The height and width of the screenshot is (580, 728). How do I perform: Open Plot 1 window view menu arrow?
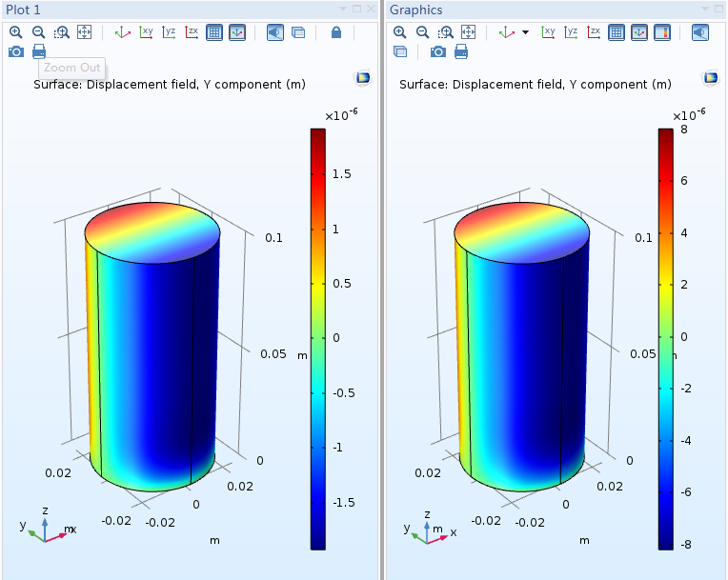pyautogui.click(x=342, y=9)
